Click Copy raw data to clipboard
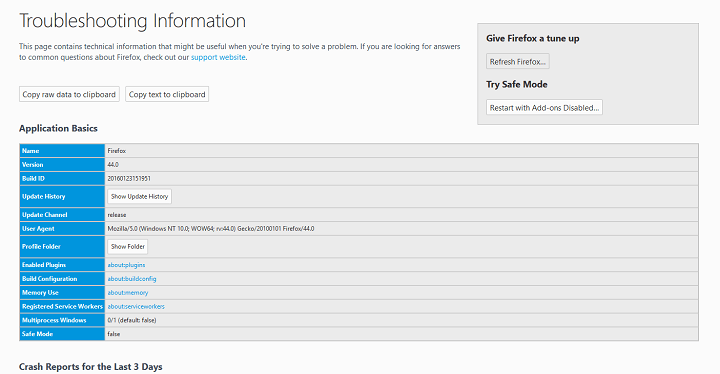This screenshot has width=720, height=374. (69, 94)
